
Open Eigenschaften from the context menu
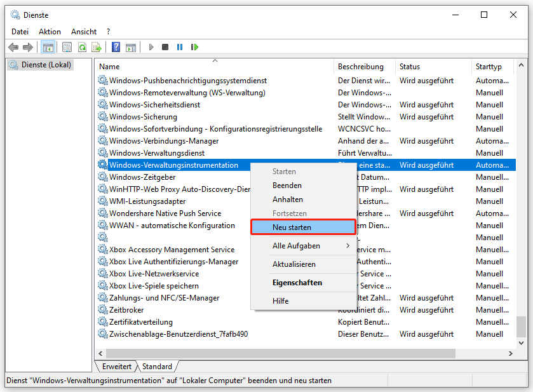tap(295, 282)
